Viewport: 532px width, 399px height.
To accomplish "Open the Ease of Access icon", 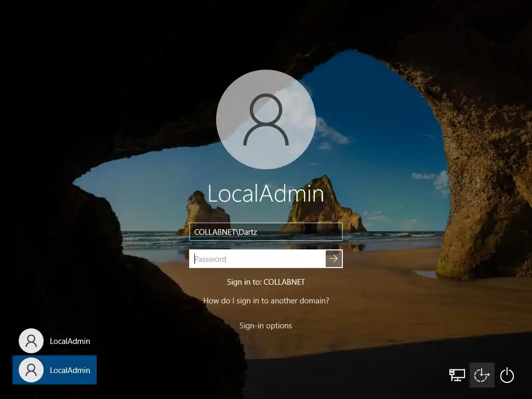I will tap(482, 375).
